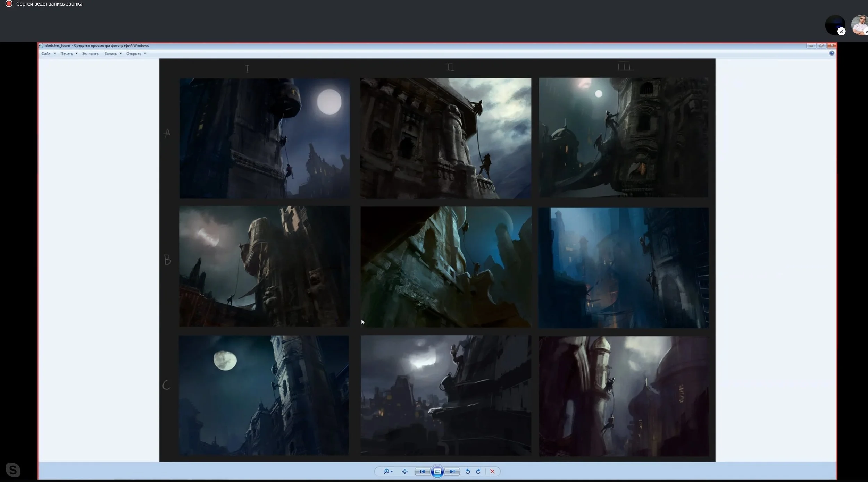Screen dimensions: 868x482
Task: Select sketch C-II with the town rooftops
Action: tap(446, 395)
